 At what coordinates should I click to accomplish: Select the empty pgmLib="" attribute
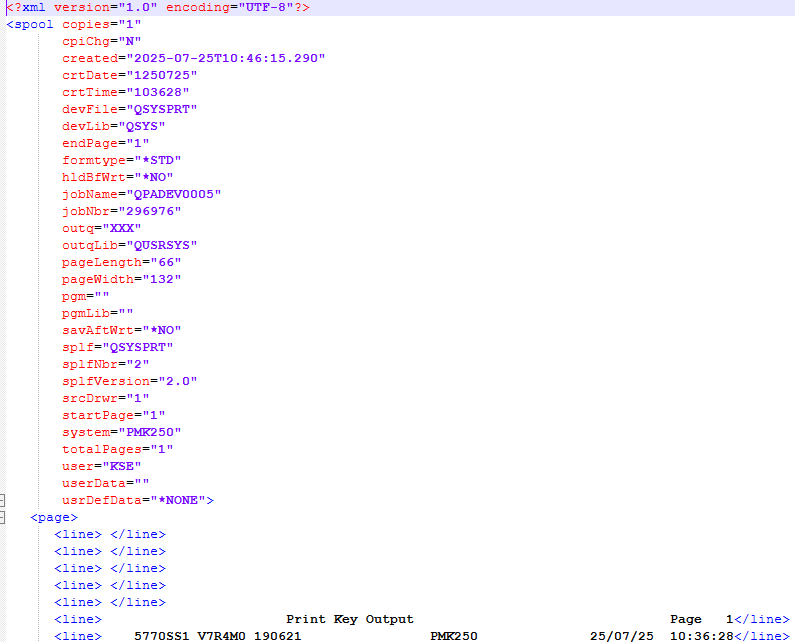tap(97, 313)
